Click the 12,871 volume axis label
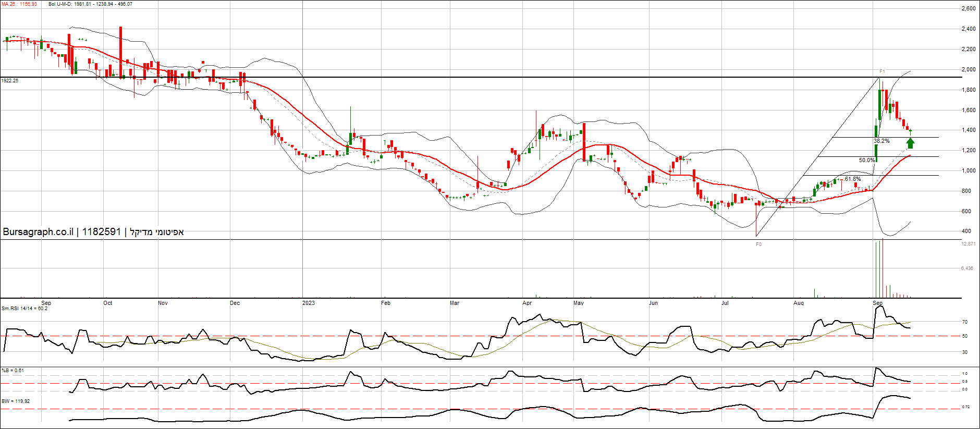This screenshot has width=980, height=429. 968,244
